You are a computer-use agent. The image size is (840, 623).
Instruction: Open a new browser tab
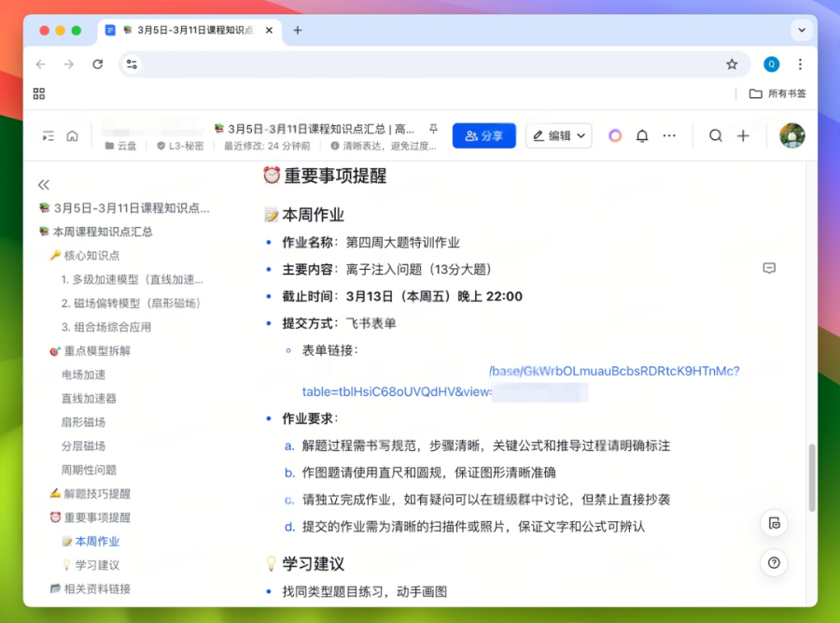pos(298,31)
